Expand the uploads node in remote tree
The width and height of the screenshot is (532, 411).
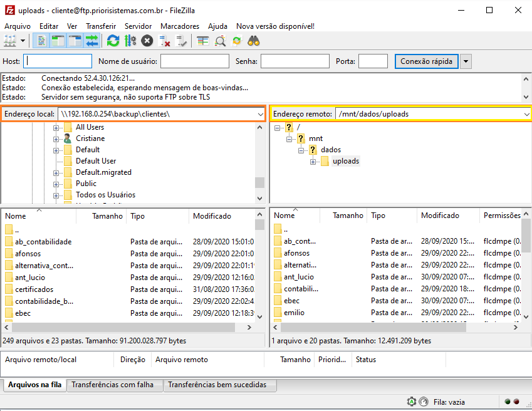tap(313, 162)
